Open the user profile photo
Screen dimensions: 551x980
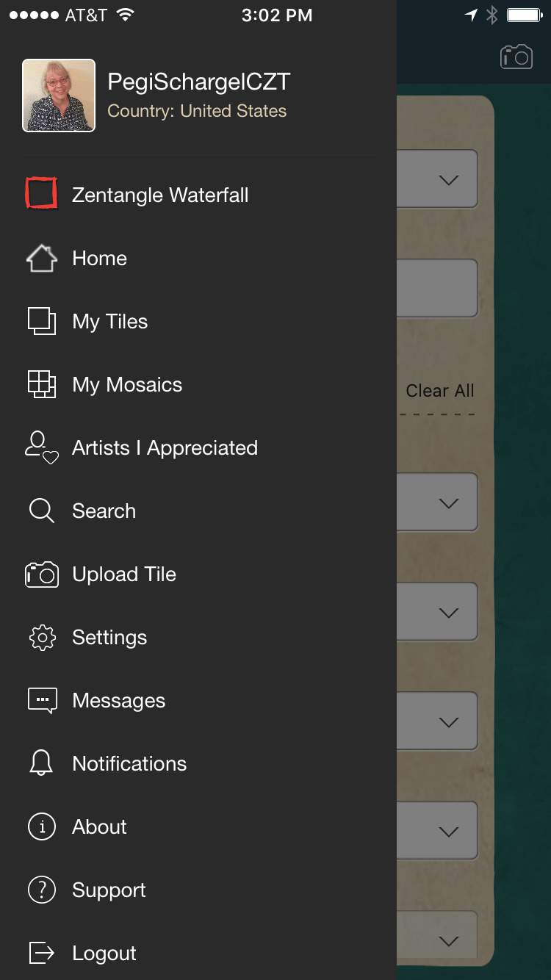tap(59, 96)
